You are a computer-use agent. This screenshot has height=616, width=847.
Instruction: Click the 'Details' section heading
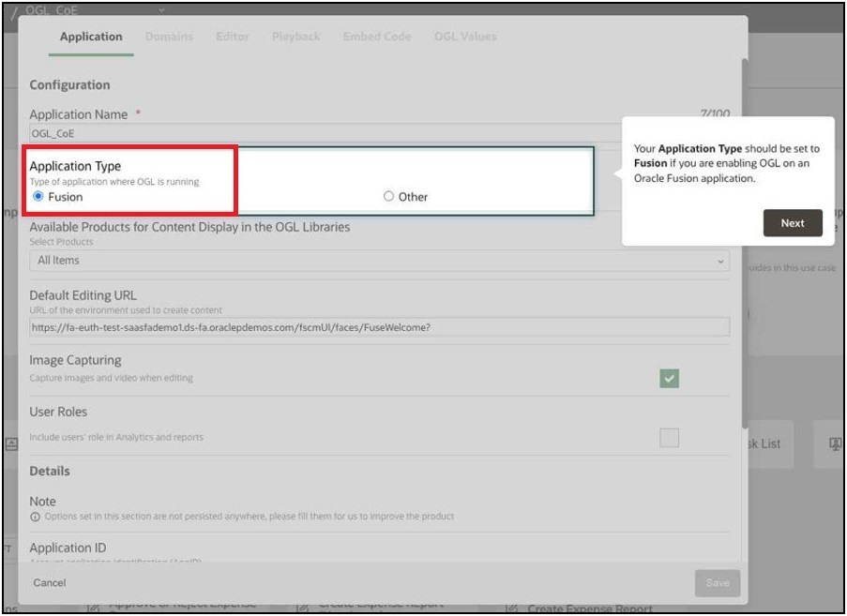(50, 471)
